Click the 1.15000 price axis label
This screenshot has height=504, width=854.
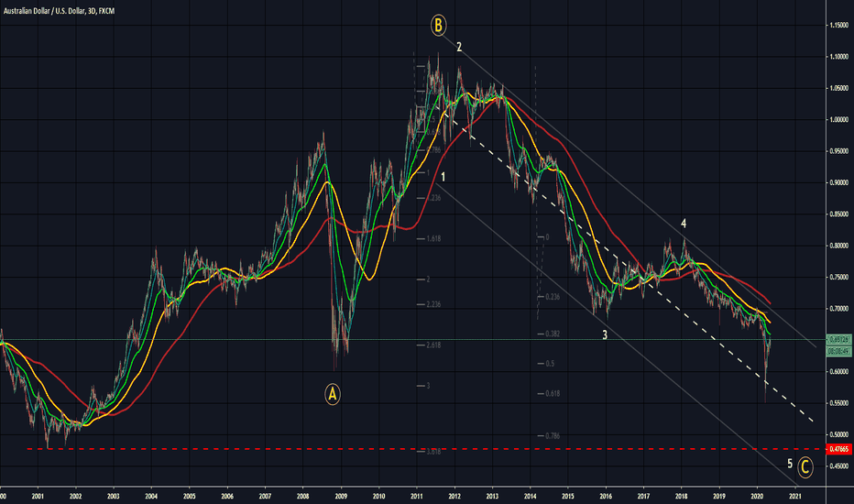(x=838, y=25)
